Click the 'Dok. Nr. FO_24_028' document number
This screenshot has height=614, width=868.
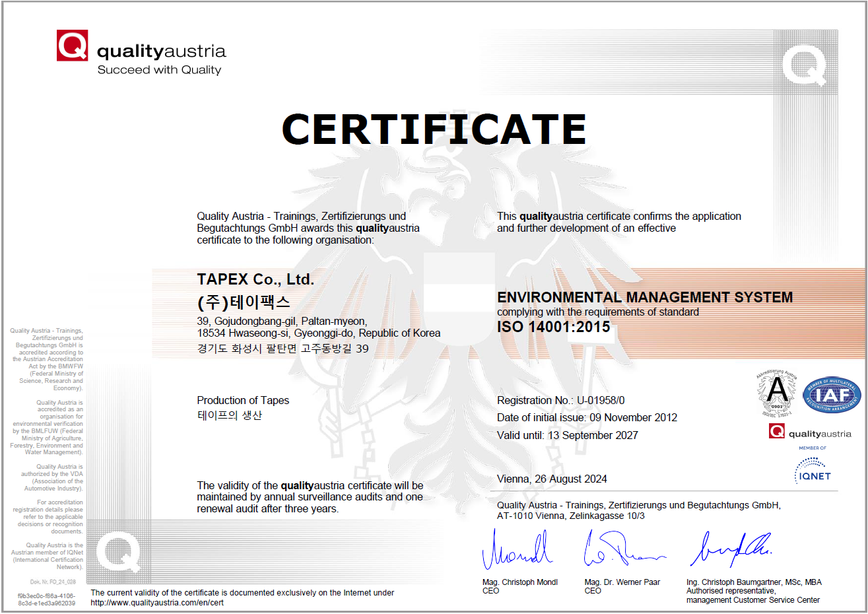point(53,582)
